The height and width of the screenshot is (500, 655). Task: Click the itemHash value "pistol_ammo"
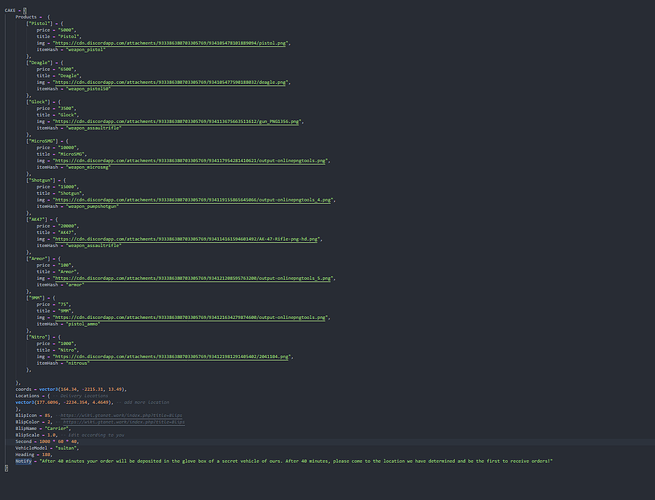tap(83, 324)
